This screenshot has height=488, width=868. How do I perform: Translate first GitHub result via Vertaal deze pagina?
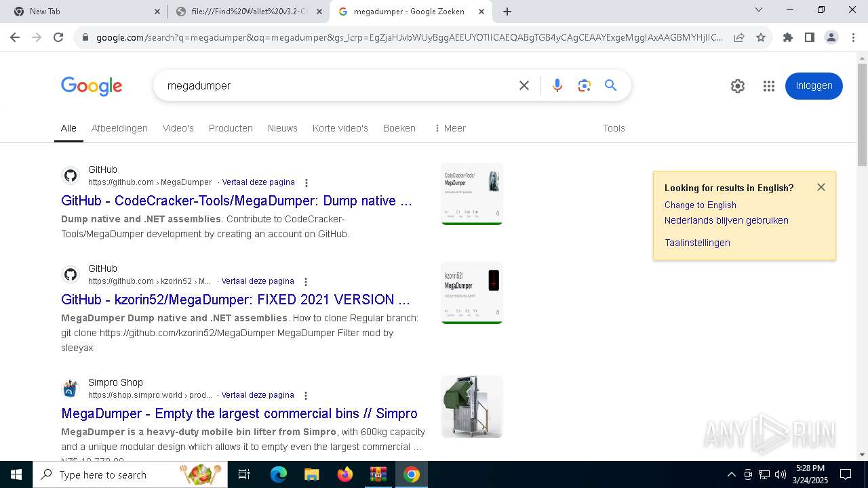(x=258, y=182)
